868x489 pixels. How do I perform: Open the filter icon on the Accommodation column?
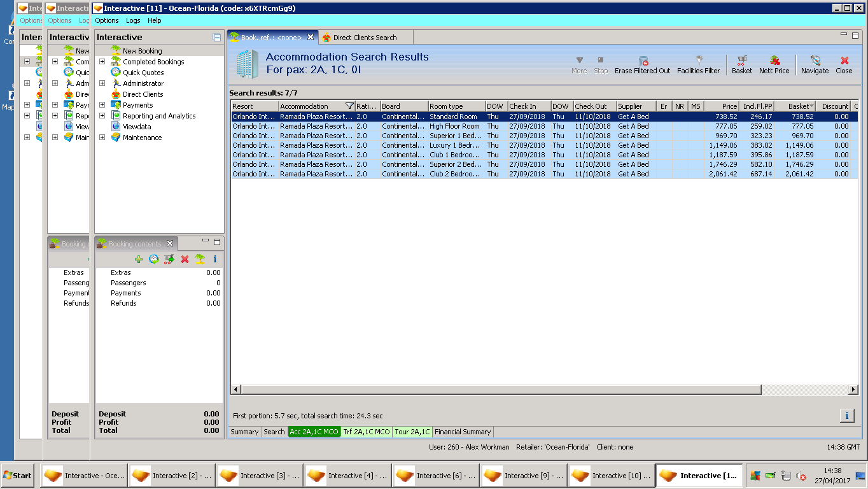click(349, 106)
